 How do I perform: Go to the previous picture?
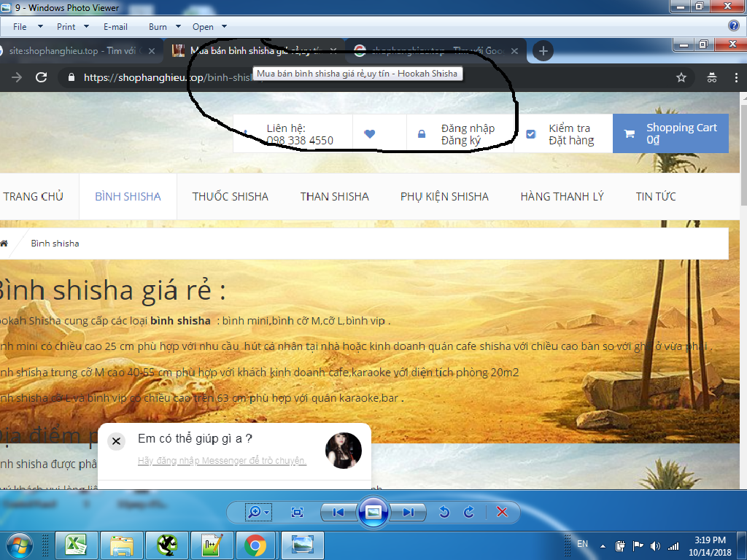[338, 513]
